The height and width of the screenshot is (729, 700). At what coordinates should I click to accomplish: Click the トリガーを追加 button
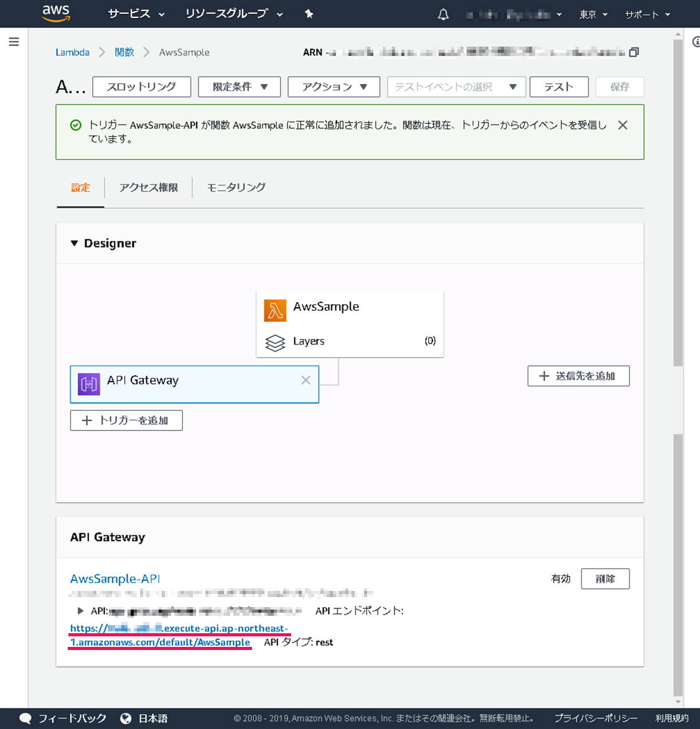126,420
